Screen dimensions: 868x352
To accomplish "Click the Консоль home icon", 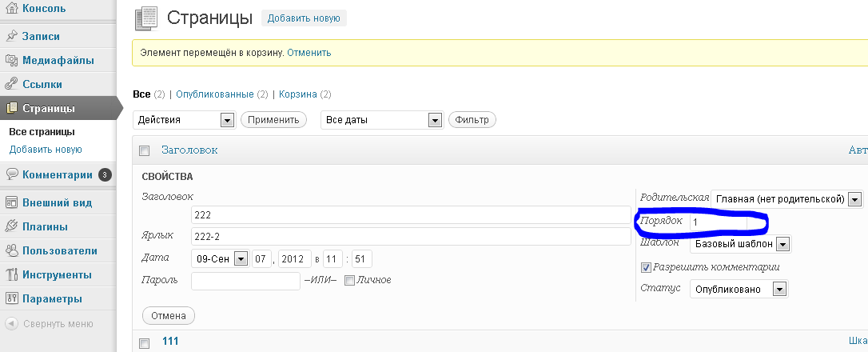I will 11,9.
